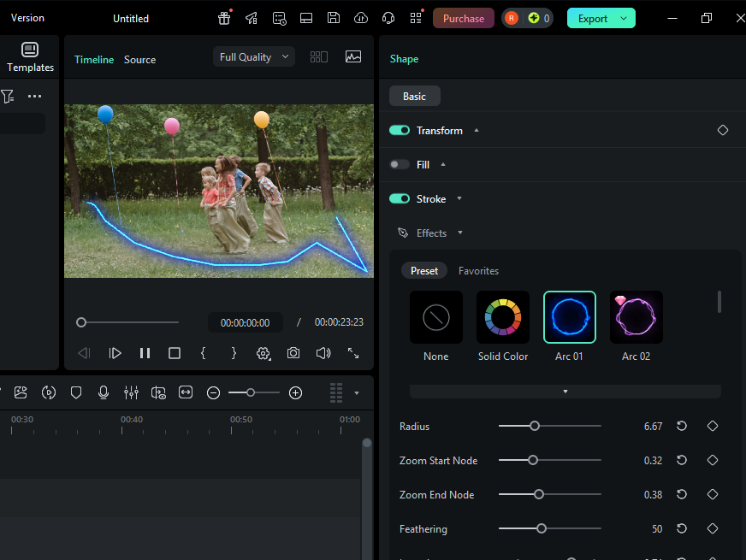Add keyframe diamond for Radius
The height and width of the screenshot is (560, 746).
tap(712, 426)
